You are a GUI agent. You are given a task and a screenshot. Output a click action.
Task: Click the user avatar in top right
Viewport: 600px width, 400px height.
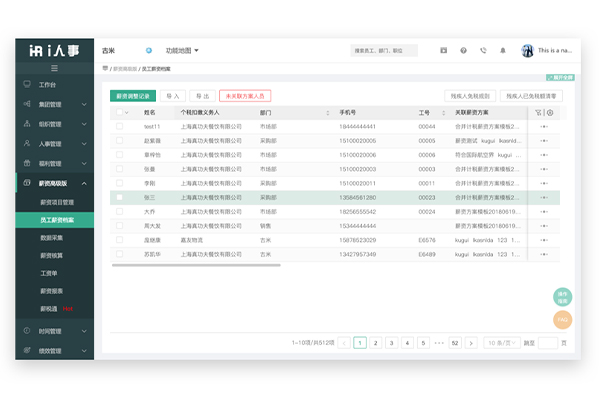(525, 50)
